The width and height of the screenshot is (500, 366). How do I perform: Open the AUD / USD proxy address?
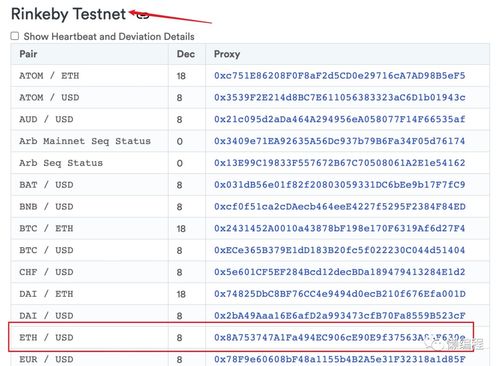tap(339, 119)
